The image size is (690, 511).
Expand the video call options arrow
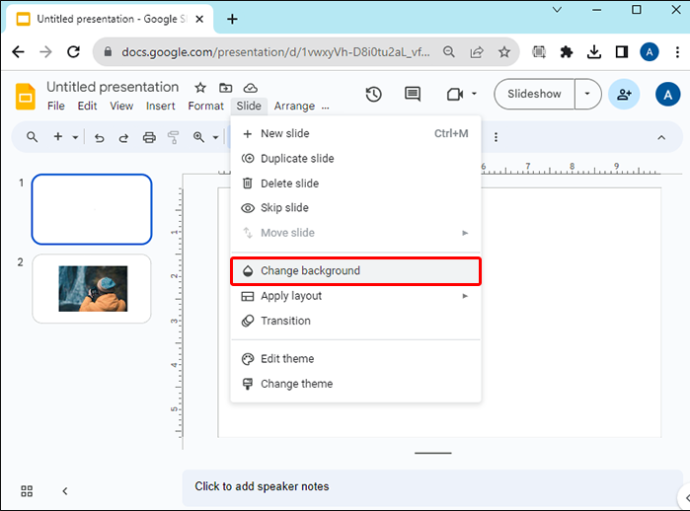point(474,94)
